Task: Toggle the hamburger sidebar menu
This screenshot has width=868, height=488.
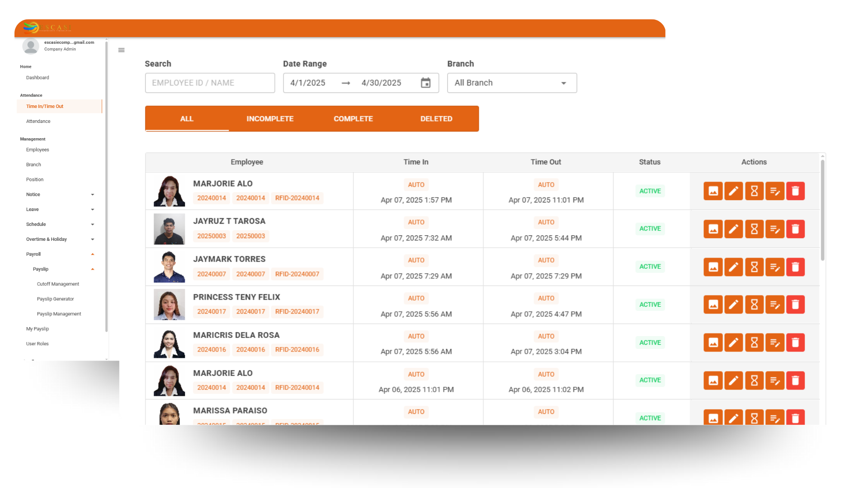Action: 121,50
